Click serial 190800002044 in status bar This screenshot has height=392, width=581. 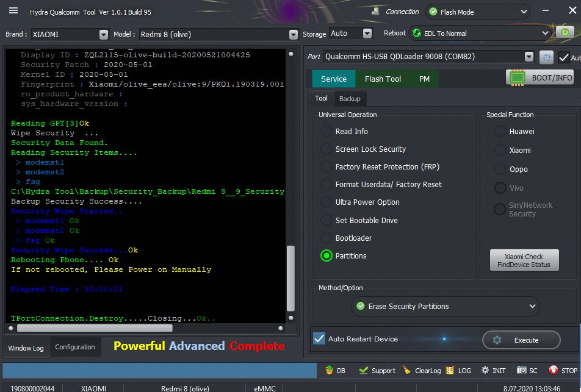(32, 388)
